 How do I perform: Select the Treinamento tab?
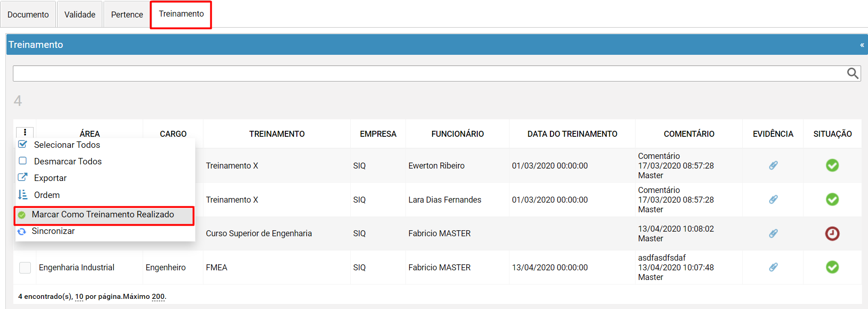click(181, 14)
